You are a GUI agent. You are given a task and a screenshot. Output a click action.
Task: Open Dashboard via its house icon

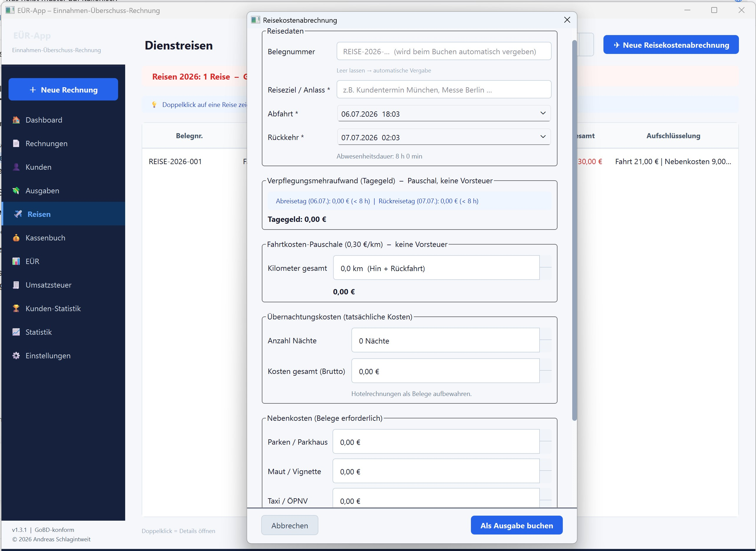pyautogui.click(x=16, y=120)
